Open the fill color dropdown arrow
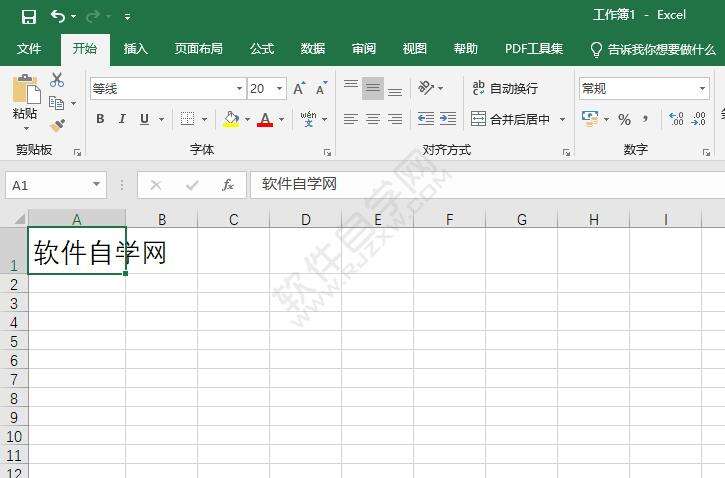 (x=247, y=120)
